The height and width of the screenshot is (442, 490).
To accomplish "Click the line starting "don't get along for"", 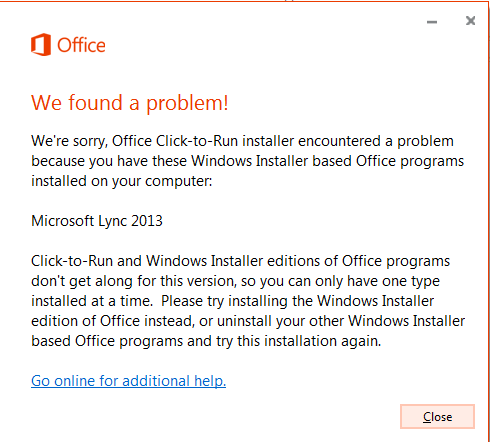I will [235, 281].
